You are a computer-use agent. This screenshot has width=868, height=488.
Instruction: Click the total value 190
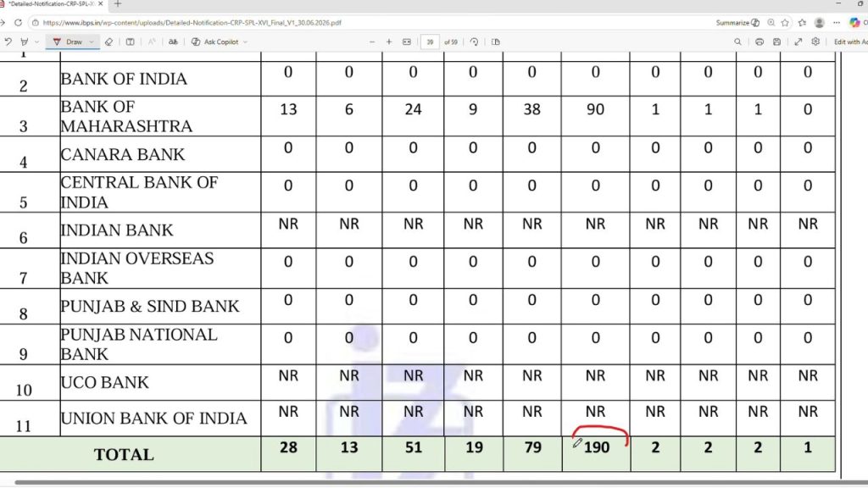click(x=596, y=447)
